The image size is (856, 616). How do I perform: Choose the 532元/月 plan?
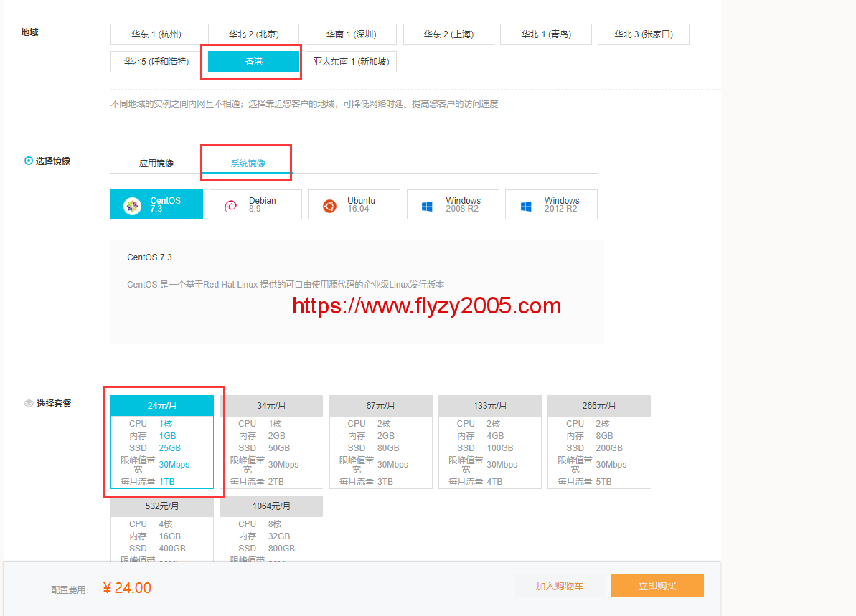tap(162, 529)
